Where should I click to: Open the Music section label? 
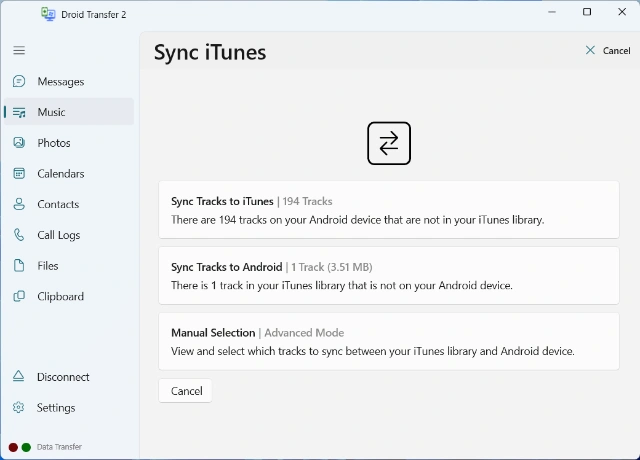click(x=51, y=113)
